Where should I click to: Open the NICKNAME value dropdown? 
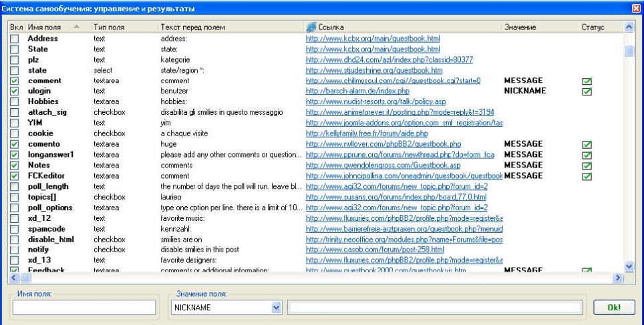tap(277, 308)
